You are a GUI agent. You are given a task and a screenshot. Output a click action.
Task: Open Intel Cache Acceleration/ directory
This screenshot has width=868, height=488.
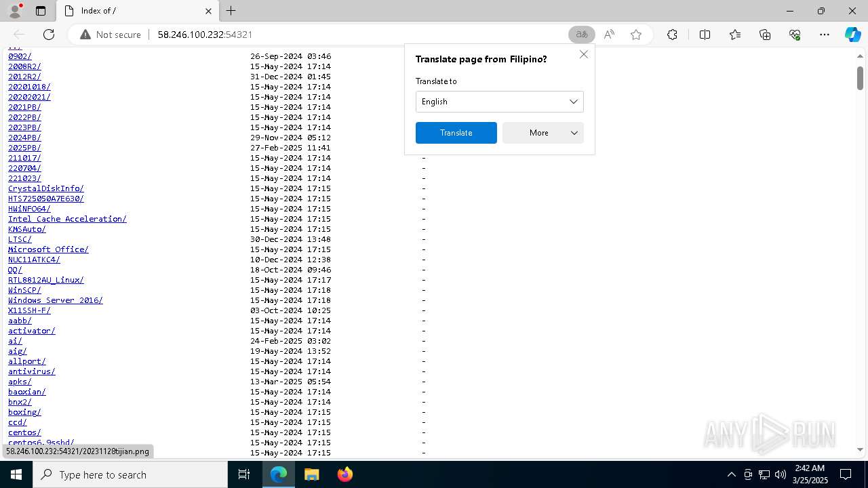click(x=67, y=219)
